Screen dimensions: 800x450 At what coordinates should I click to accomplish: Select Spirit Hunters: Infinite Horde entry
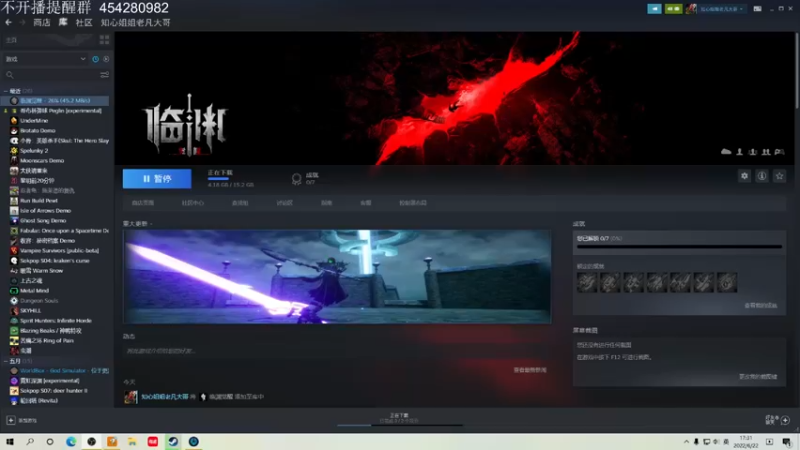[55, 320]
